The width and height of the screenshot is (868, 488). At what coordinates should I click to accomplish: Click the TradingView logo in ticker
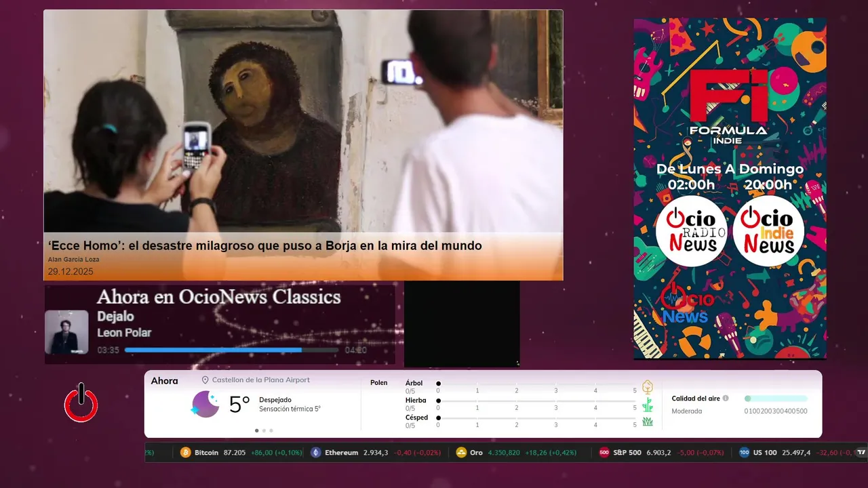coord(861,453)
